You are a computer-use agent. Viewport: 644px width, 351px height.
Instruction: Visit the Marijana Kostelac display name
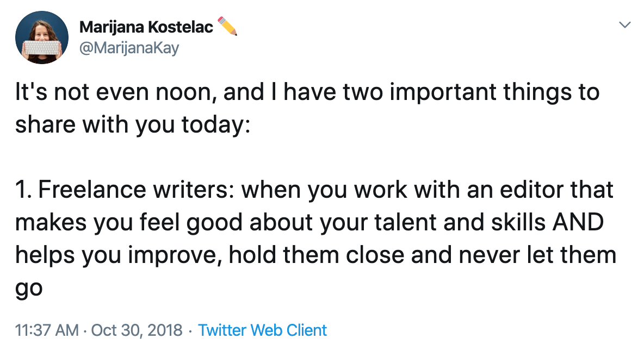tap(146, 27)
